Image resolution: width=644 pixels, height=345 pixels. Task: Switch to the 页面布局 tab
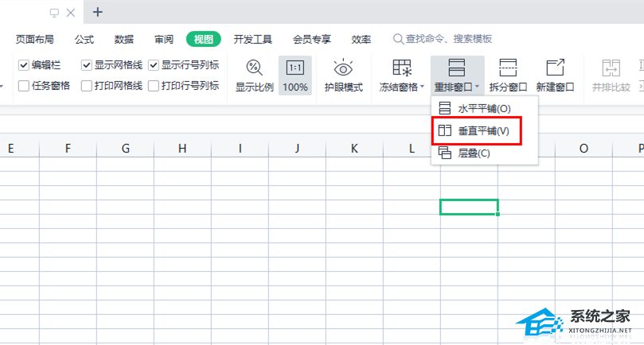(x=34, y=40)
